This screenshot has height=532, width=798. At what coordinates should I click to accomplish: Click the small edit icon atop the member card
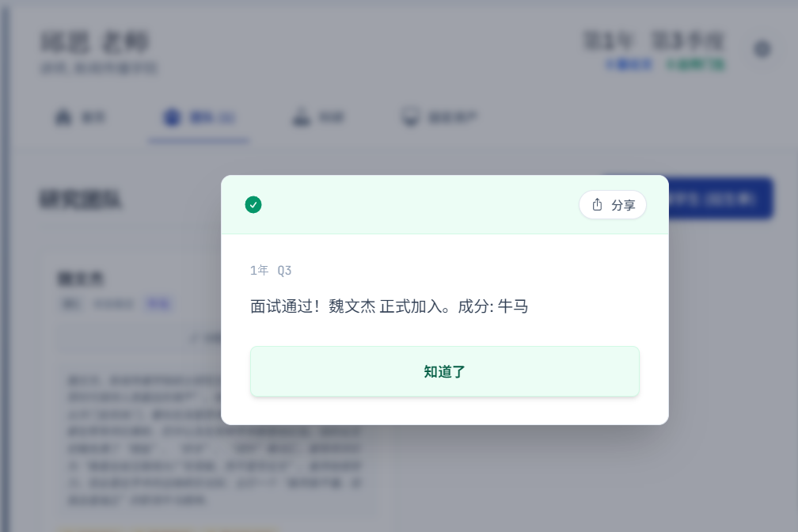pos(196,338)
